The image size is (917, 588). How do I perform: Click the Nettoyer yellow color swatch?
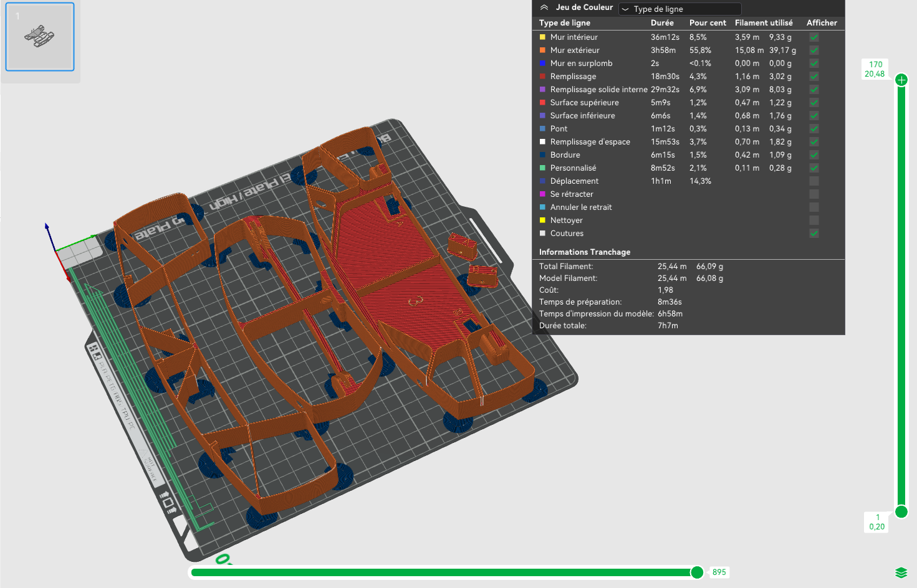(x=542, y=220)
